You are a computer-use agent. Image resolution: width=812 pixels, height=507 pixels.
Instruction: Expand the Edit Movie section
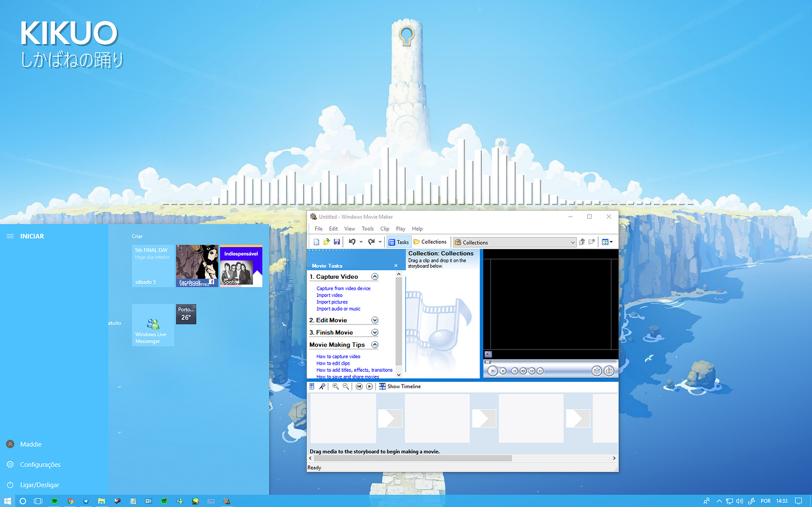point(375,319)
